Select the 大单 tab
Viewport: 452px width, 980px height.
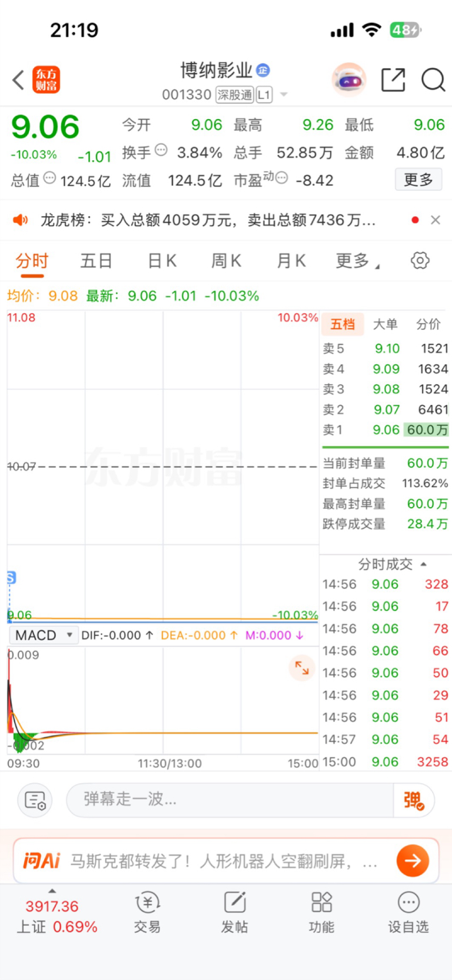pyautogui.click(x=385, y=324)
